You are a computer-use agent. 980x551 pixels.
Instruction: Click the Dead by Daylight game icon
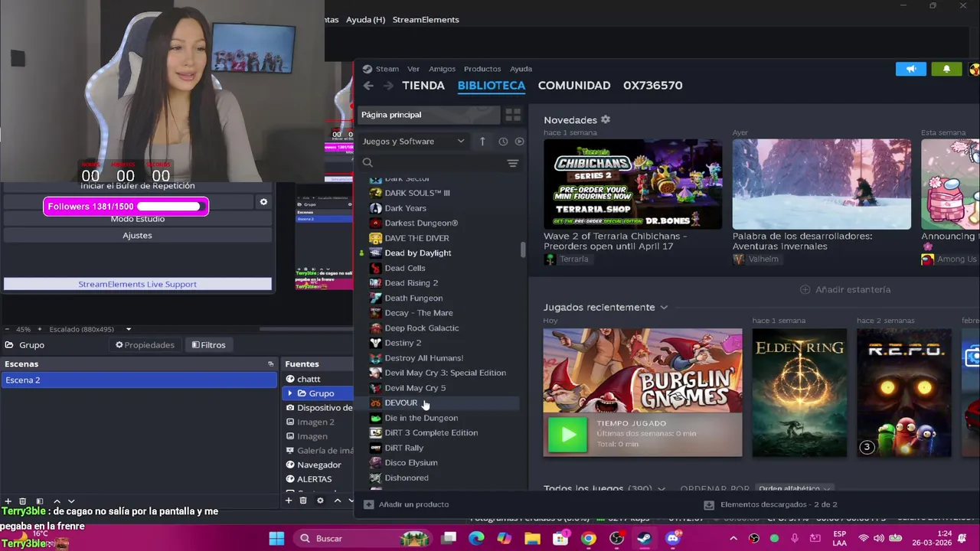375,253
